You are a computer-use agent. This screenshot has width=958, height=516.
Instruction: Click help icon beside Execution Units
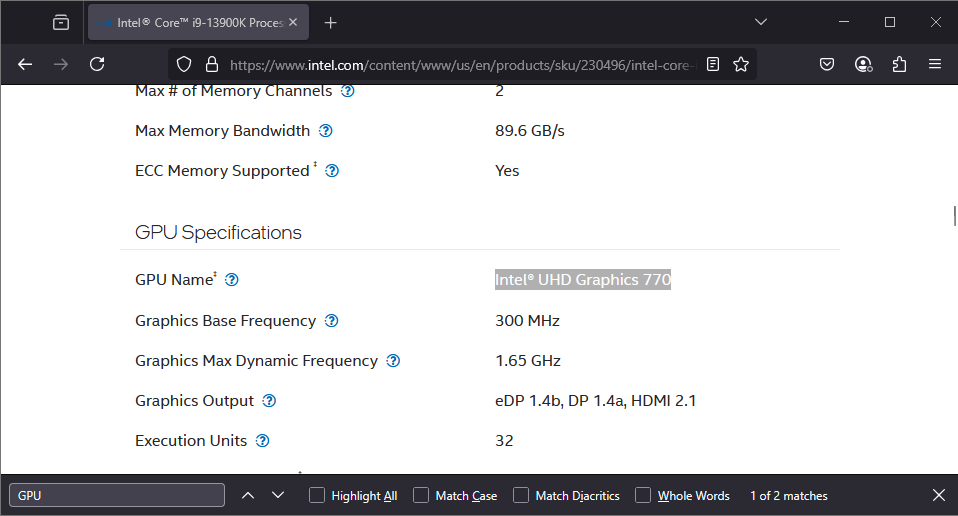(262, 441)
